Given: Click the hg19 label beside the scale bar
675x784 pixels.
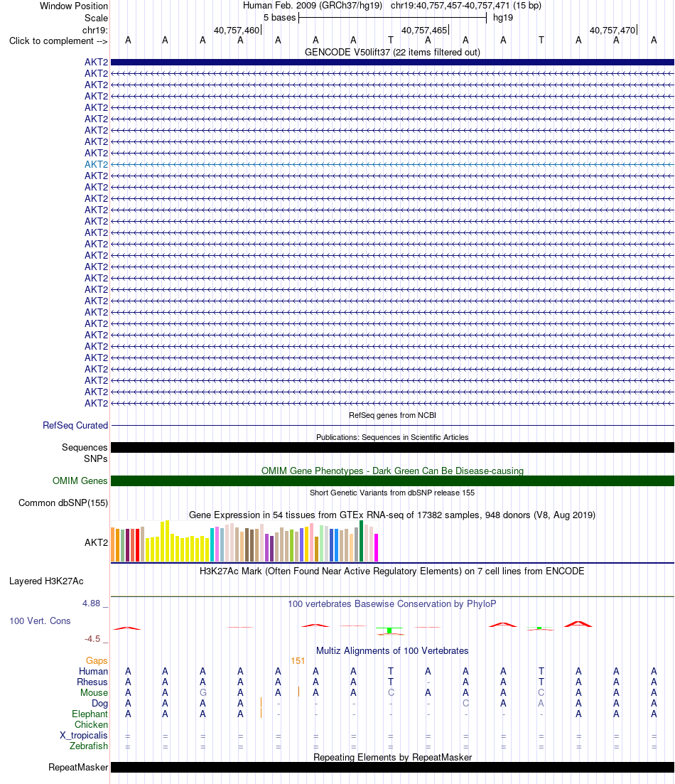Looking at the screenshot, I should coord(503,18).
